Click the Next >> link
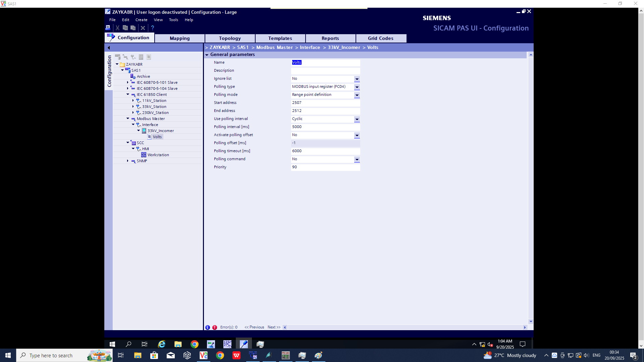The height and width of the screenshot is (362, 644). click(274, 327)
